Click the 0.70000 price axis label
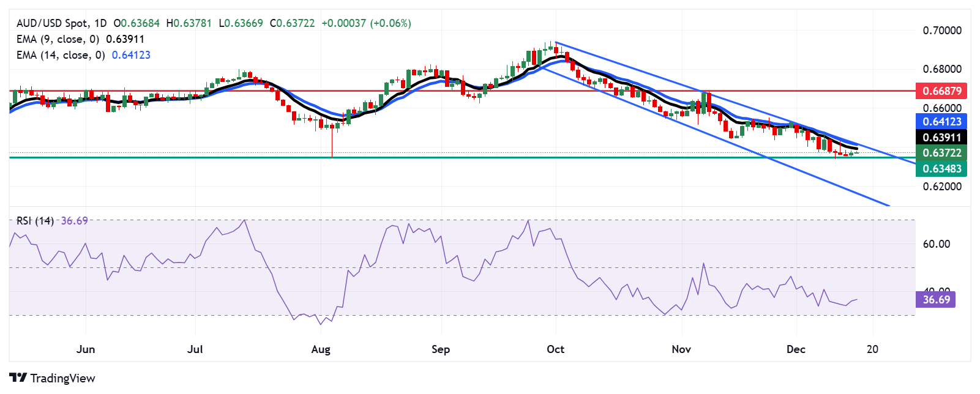The image size is (980, 394). pyautogui.click(x=942, y=31)
